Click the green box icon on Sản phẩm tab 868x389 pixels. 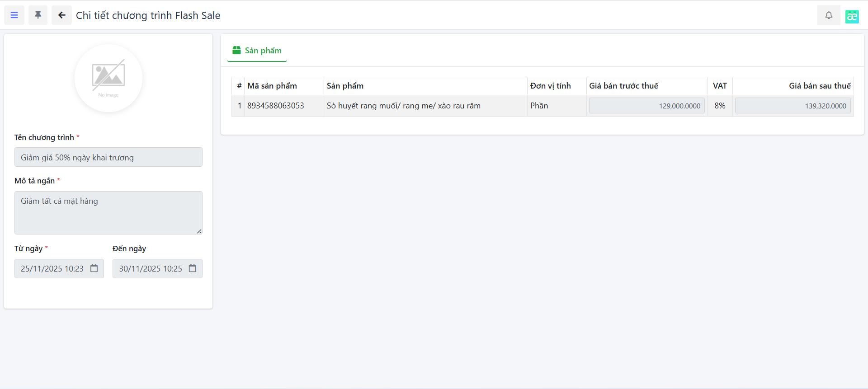pyautogui.click(x=236, y=50)
